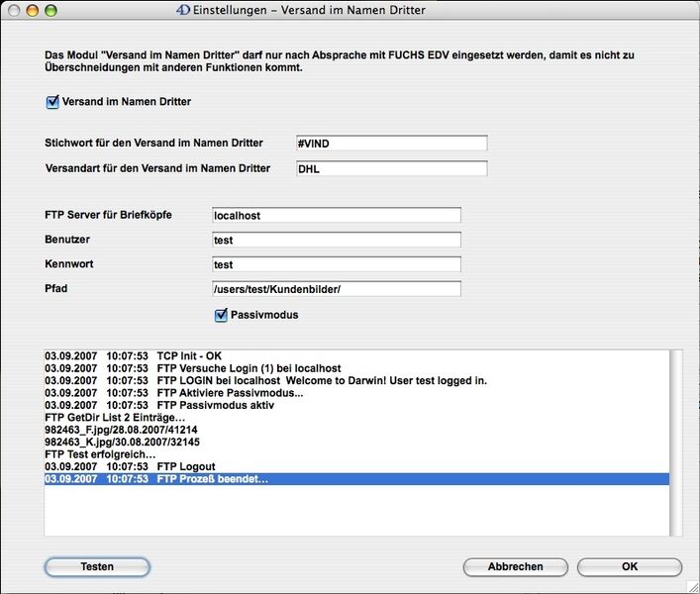Select the TCP Init - OK log entry

pyautogui.click(x=198, y=355)
